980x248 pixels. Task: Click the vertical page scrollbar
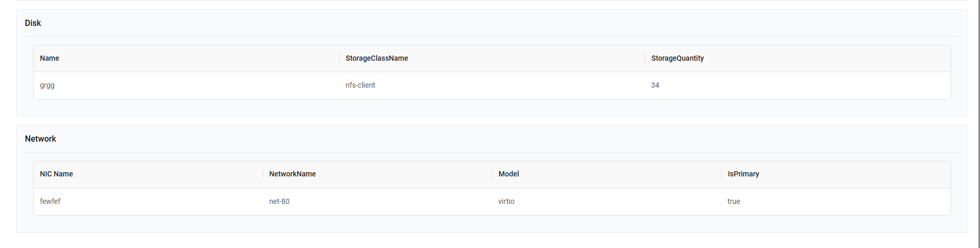(x=977, y=124)
